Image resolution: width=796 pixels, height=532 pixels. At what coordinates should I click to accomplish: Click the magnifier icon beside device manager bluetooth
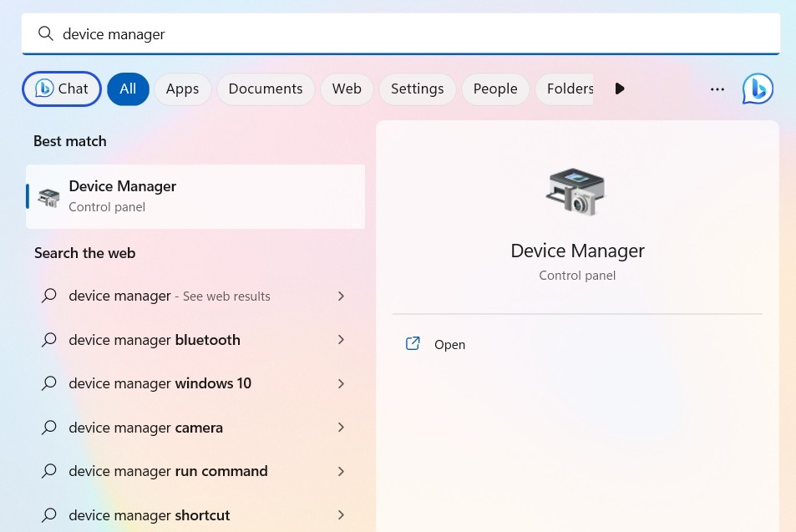(48, 340)
